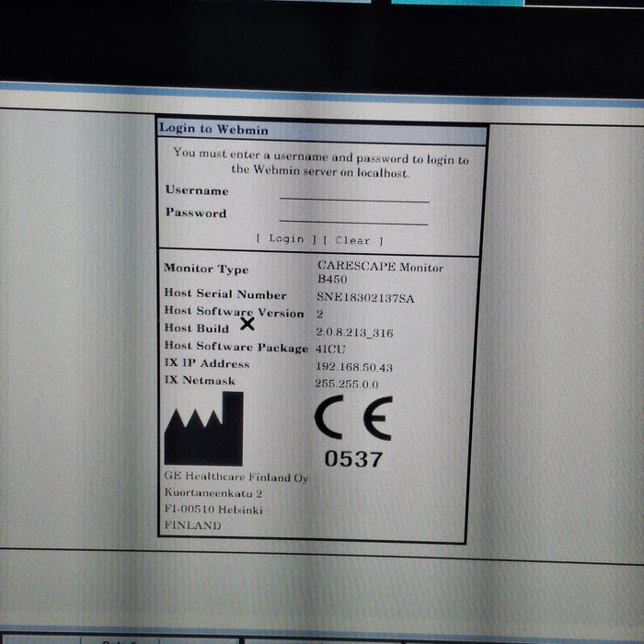Viewport: 644px width, 644px height.
Task: Click the '4ICU' software package value
Action: click(x=330, y=349)
